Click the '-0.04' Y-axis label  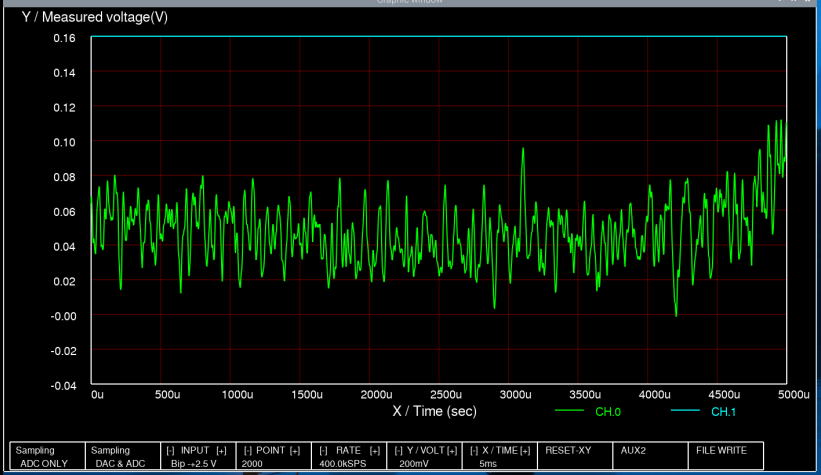[x=63, y=386]
